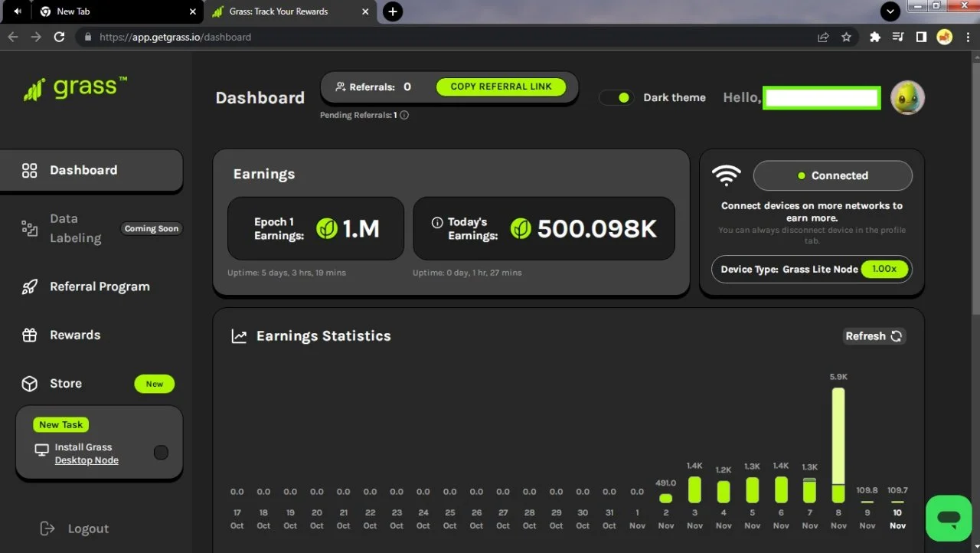Image resolution: width=980 pixels, height=553 pixels.
Task: Click the share page icon in address bar
Action: tap(823, 37)
